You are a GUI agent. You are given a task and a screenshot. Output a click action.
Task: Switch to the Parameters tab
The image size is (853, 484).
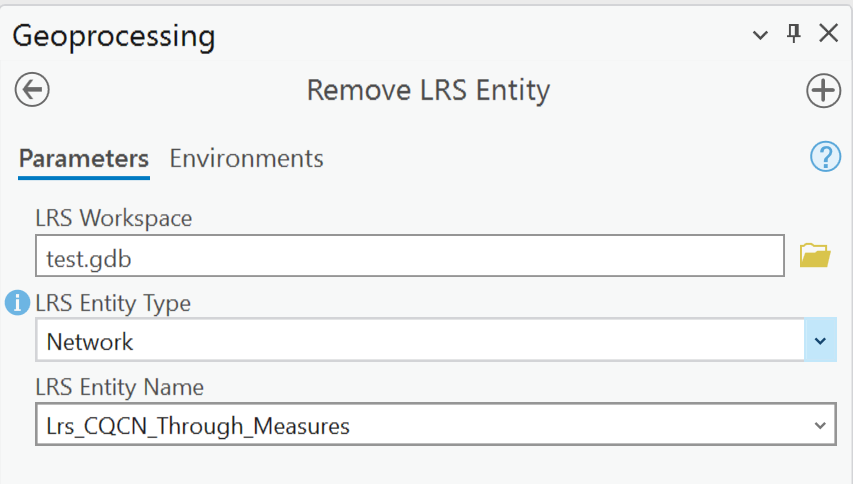pyautogui.click(x=84, y=158)
